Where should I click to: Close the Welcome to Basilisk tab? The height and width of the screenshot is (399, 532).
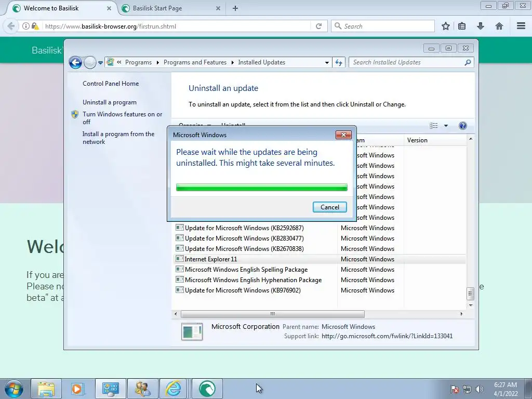point(109,8)
